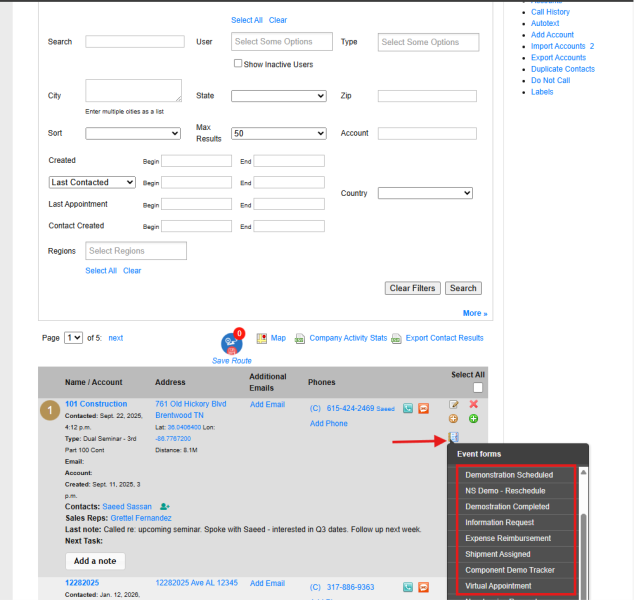The image size is (634, 600).
Task: Click the Account input field
Action: tap(427, 133)
